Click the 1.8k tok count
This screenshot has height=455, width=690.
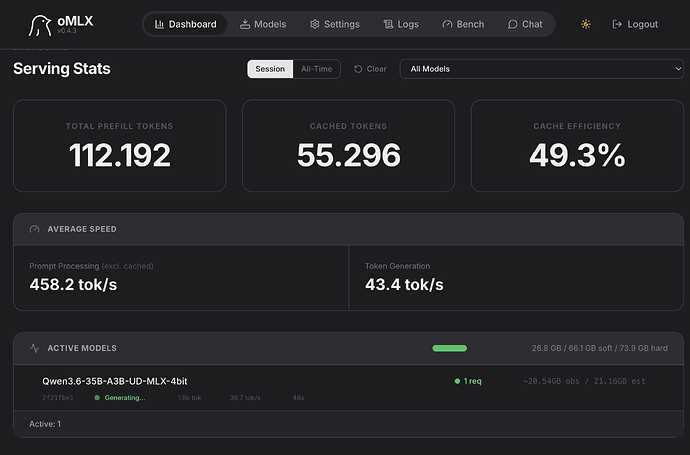(190, 398)
